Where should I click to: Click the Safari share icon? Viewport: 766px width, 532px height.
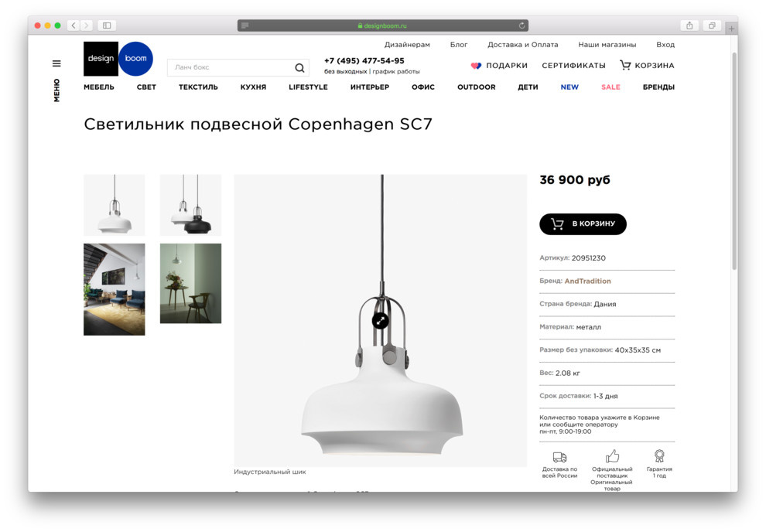(x=689, y=26)
